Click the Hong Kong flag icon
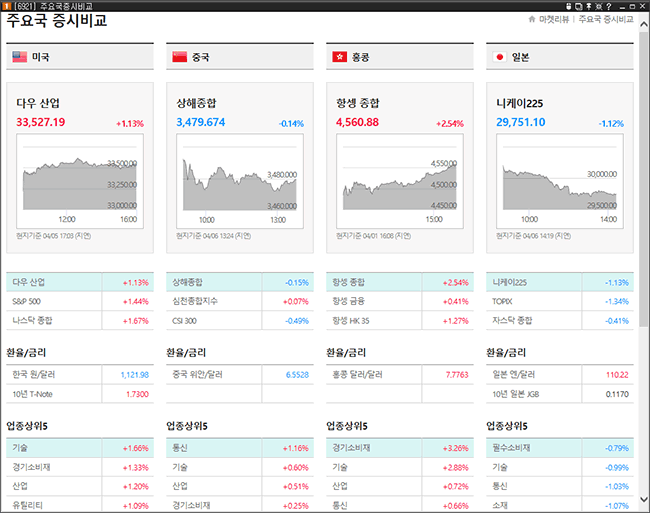This screenshot has width=650, height=513. pyautogui.click(x=340, y=57)
